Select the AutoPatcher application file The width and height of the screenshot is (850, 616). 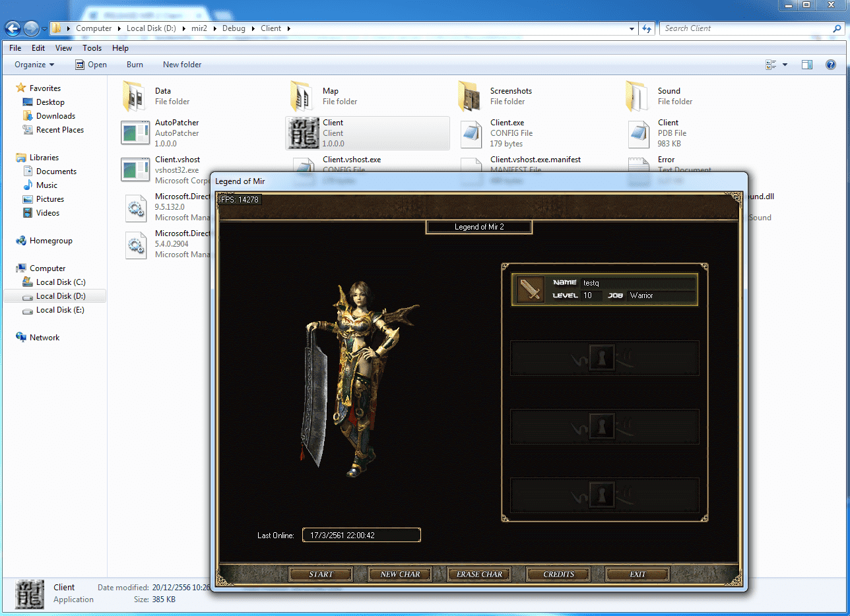[x=201, y=133]
